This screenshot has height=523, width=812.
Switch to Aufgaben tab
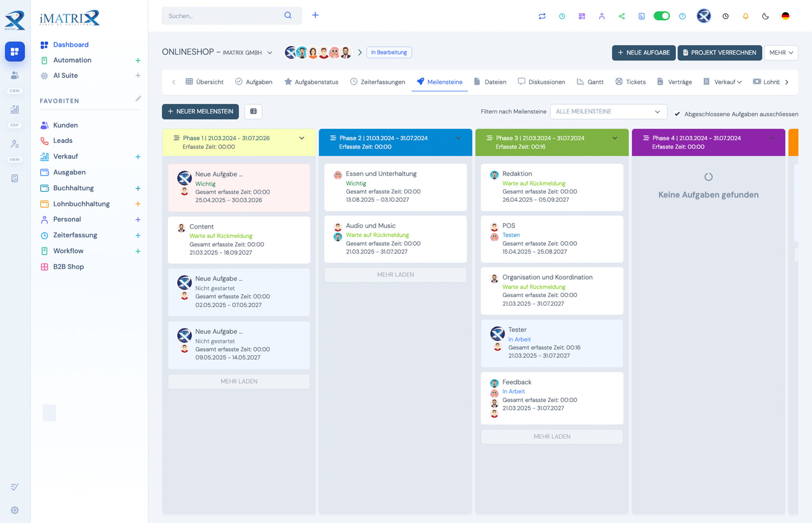[x=254, y=82]
